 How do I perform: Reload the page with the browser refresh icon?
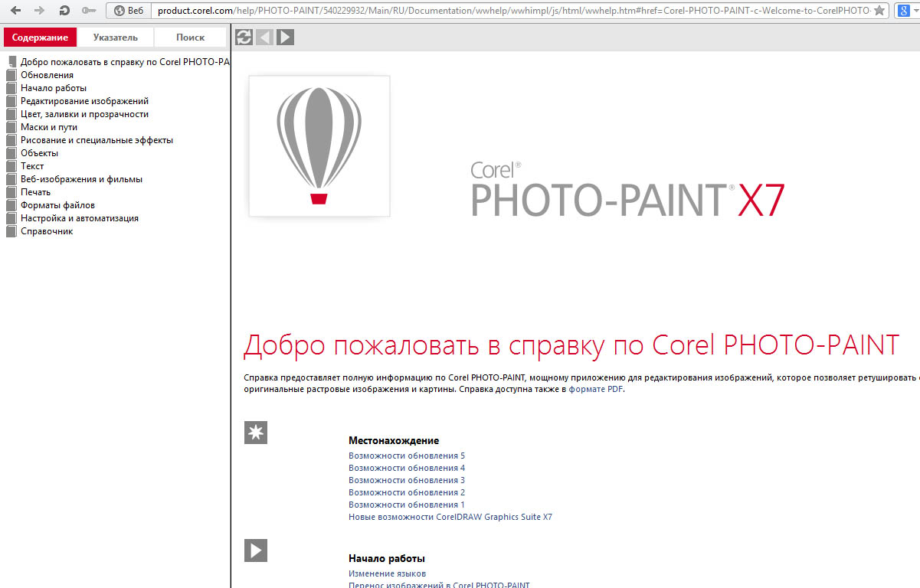click(x=64, y=11)
